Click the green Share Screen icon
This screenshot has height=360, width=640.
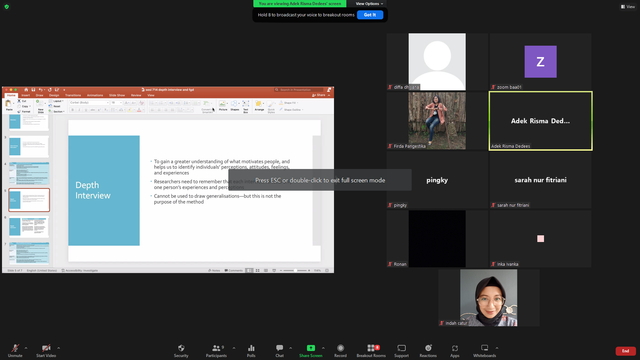(x=311, y=348)
